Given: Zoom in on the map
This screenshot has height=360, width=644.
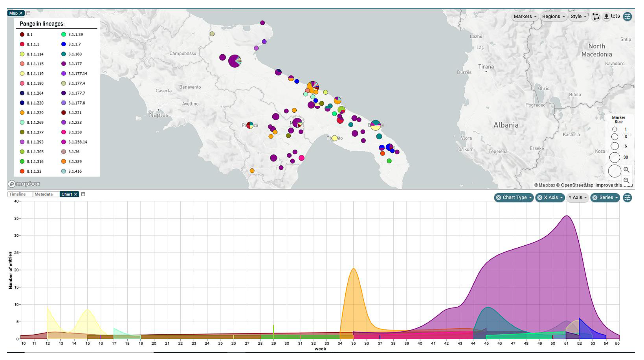Looking at the screenshot, I should tap(626, 170).
